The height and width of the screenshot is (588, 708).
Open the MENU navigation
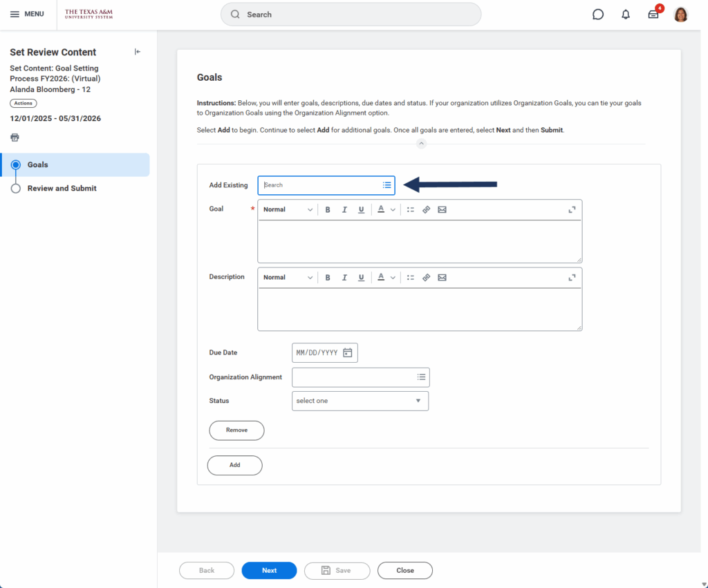pos(28,14)
